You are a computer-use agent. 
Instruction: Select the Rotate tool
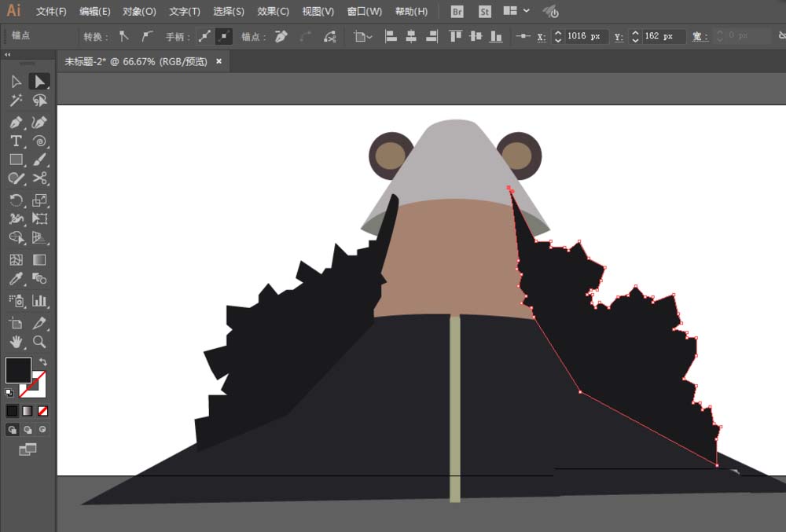(x=16, y=200)
